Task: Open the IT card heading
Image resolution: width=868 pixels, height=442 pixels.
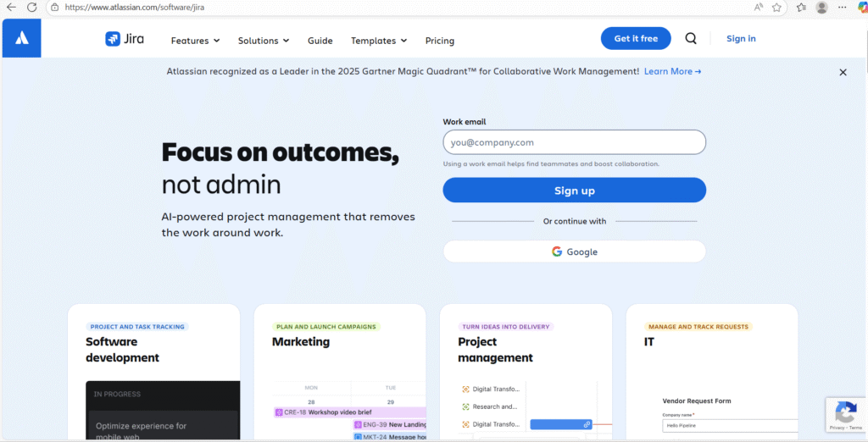Action: tap(649, 342)
